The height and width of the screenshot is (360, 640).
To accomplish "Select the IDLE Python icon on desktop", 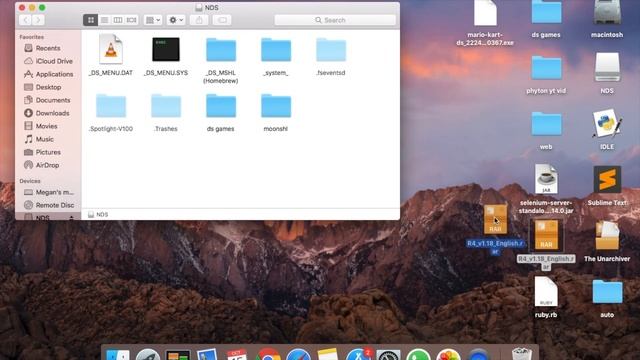I will tap(607, 129).
